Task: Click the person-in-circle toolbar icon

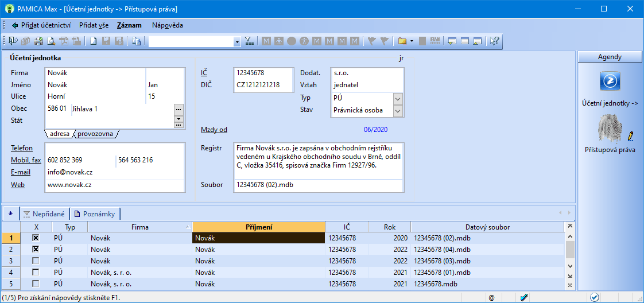Action: 304,41
